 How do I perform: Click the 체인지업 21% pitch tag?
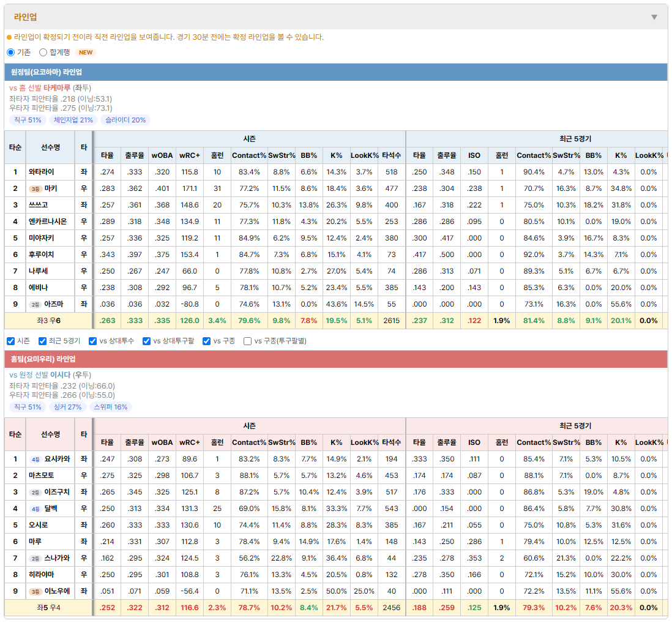pos(73,120)
